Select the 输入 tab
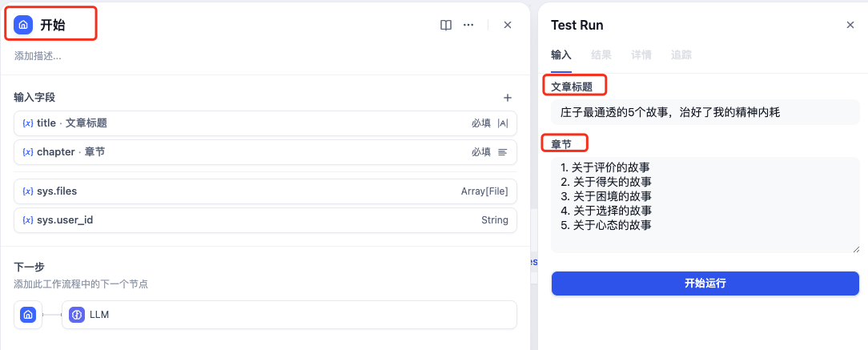The height and width of the screenshot is (350, 868). [x=561, y=55]
